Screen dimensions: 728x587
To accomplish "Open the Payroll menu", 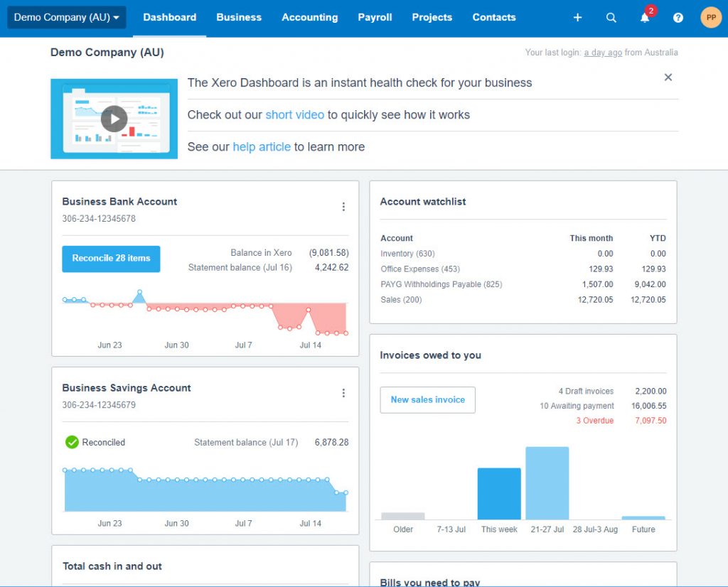I will (x=375, y=18).
